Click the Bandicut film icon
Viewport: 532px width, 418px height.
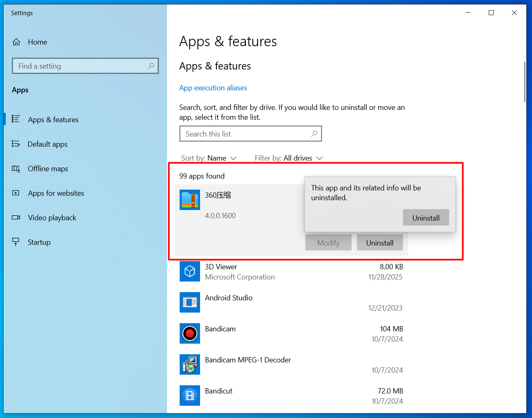[190, 396]
